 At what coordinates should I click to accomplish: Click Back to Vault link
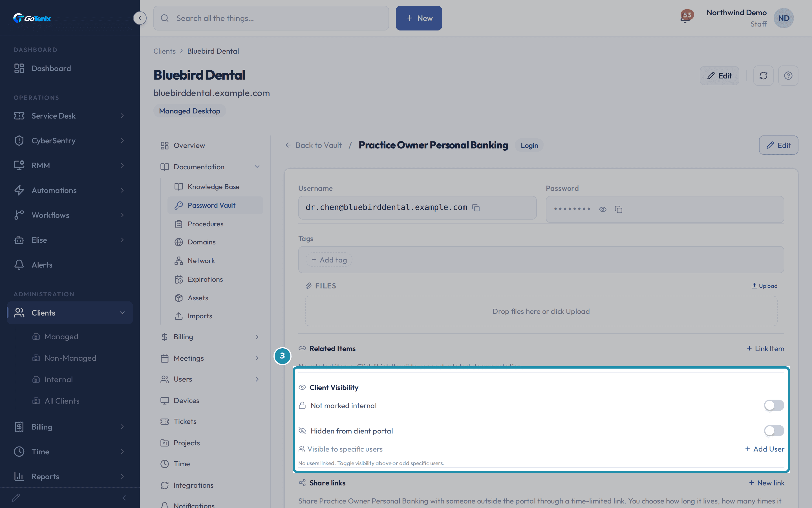313,145
